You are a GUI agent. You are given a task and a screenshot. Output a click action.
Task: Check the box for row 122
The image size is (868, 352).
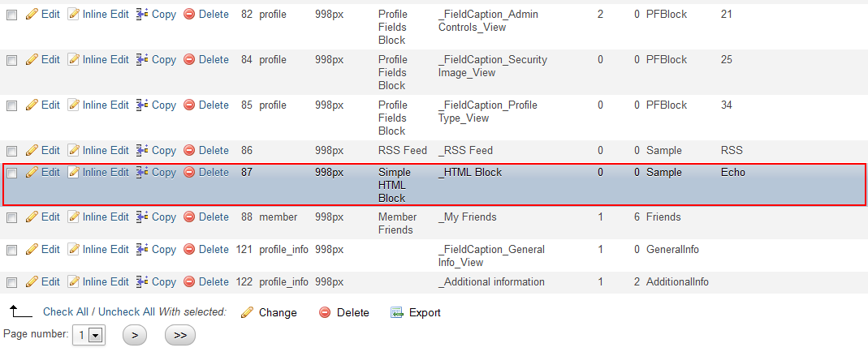[12, 283]
